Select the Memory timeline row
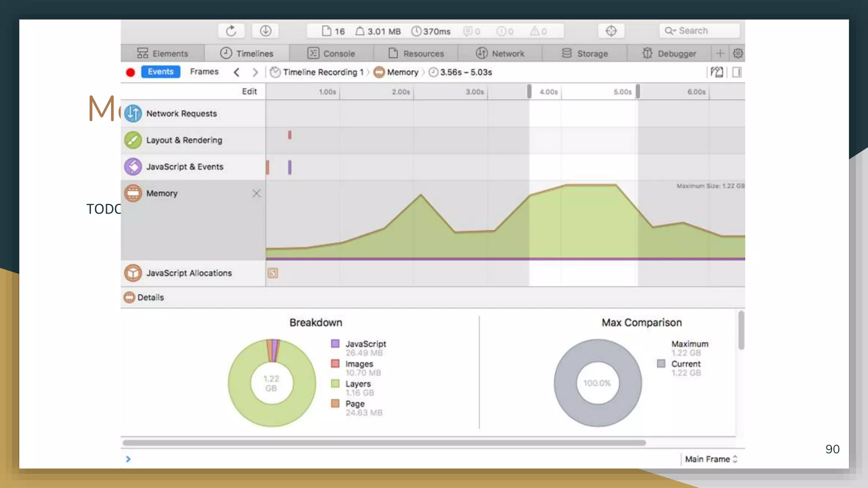Image resolution: width=868 pixels, height=488 pixels. (193, 220)
